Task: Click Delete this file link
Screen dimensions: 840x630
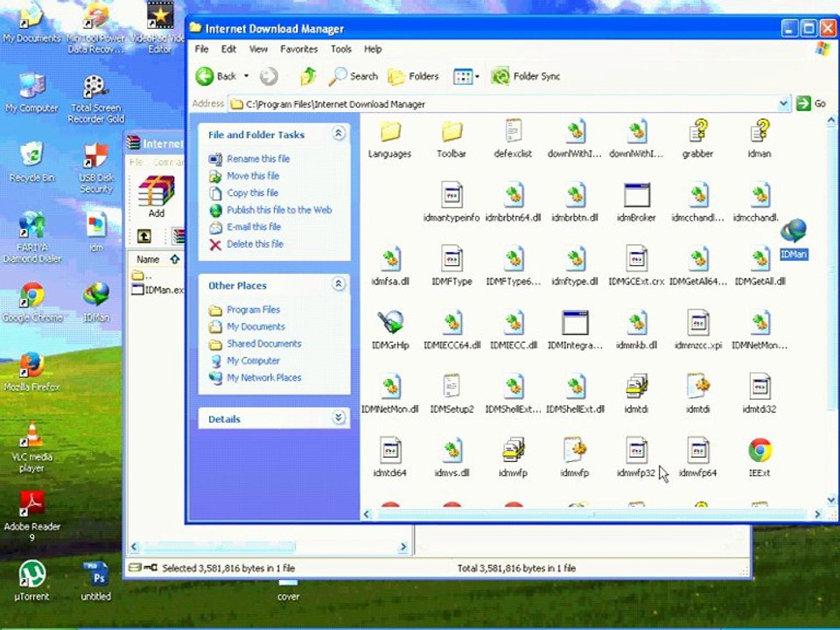Action: [x=255, y=244]
